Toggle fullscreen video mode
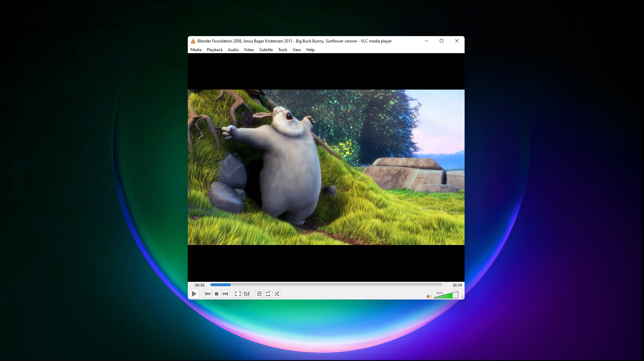The width and height of the screenshot is (644, 361). pyautogui.click(x=238, y=294)
